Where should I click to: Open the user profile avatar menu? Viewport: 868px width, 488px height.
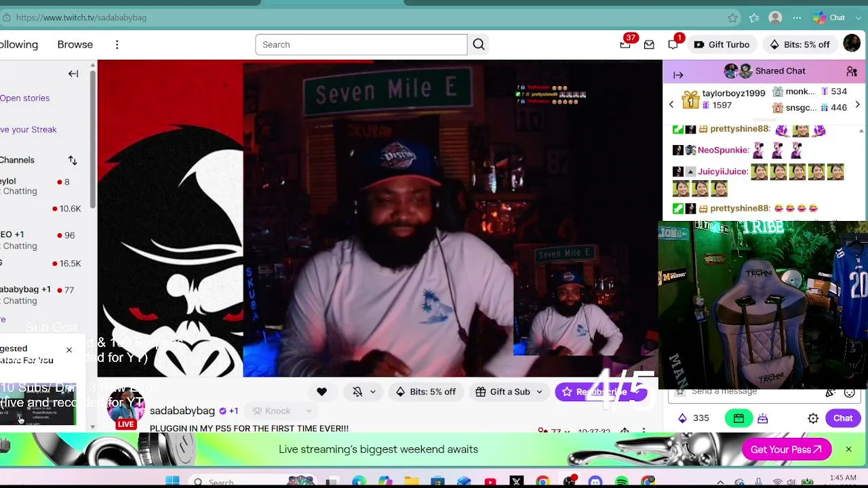pos(852,44)
